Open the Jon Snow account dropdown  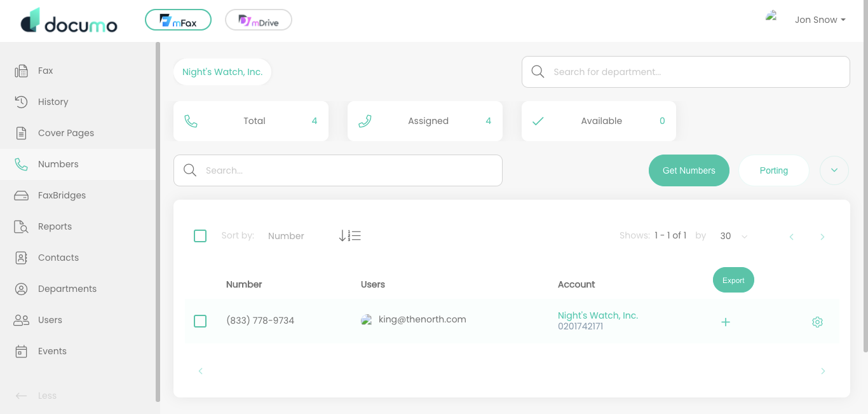[x=820, y=20]
